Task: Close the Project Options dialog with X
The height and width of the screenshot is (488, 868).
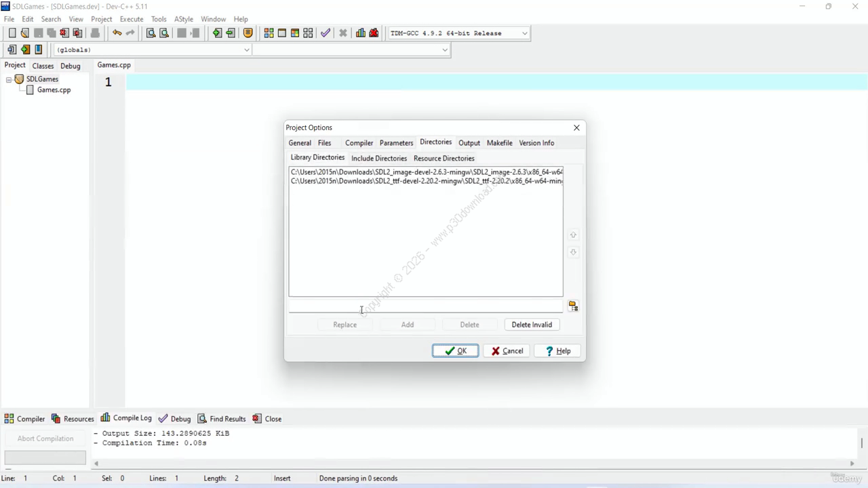Action: [576, 127]
